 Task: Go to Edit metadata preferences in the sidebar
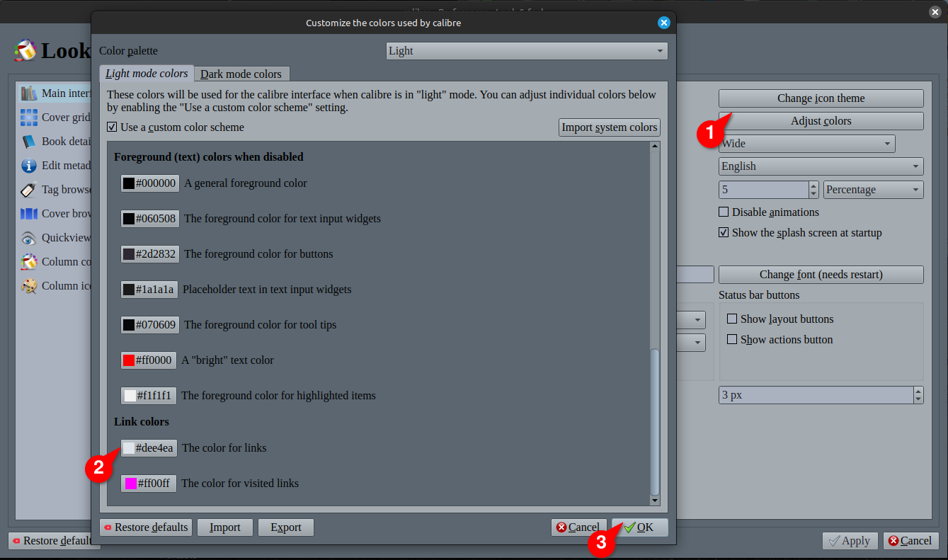pyautogui.click(x=55, y=166)
